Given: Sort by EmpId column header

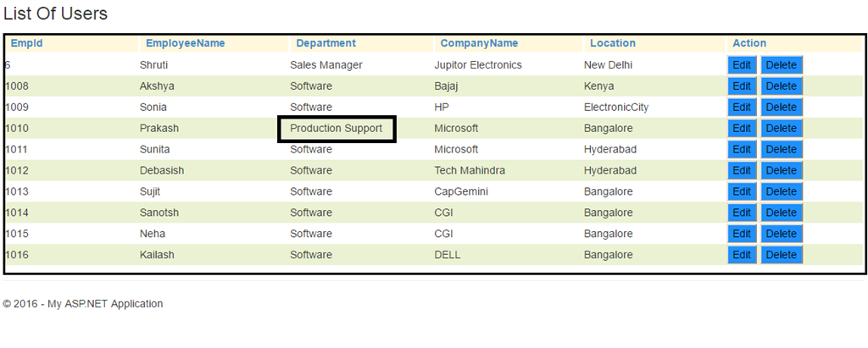Looking at the screenshot, I should (26, 43).
